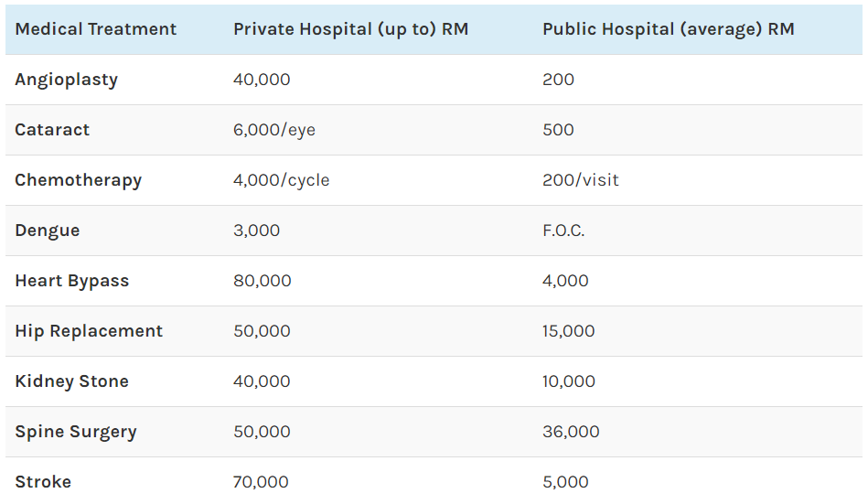868x504 pixels.
Task: Click the 4,000/cycle private cost cell
Action: (x=281, y=180)
